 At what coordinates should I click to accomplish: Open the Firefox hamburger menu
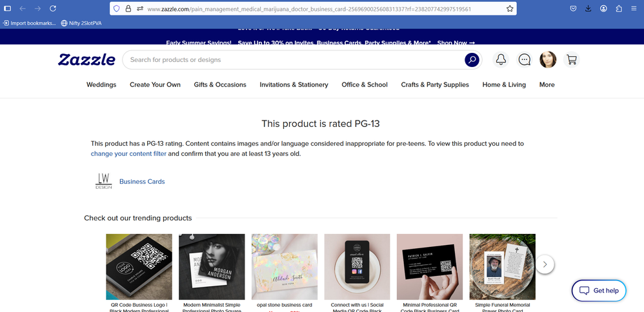[x=634, y=8]
